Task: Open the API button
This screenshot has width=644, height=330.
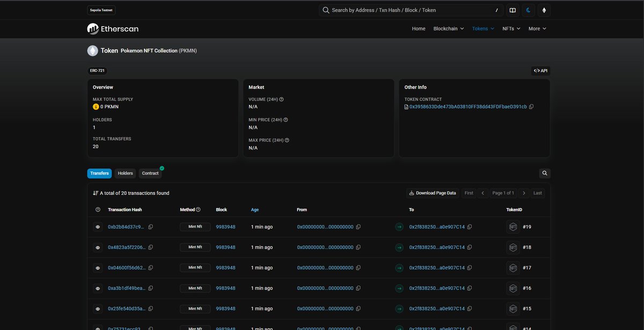Action: [540, 71]
